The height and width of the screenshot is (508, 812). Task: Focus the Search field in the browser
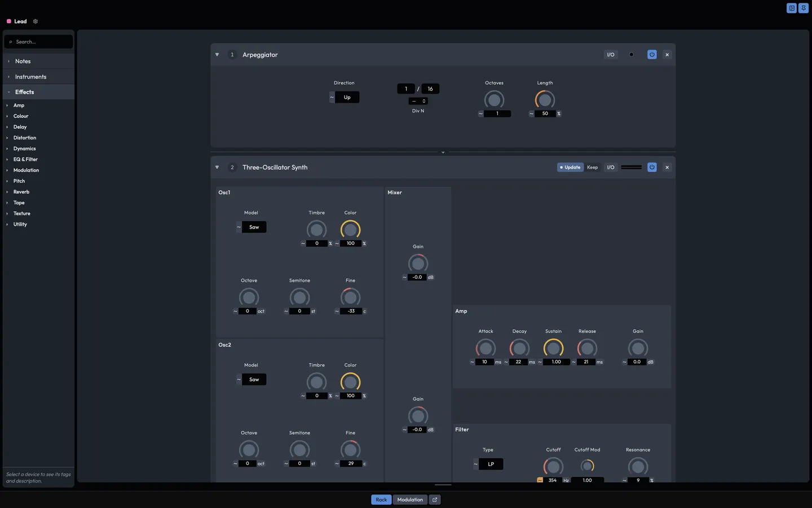pyautogui.click(x=38, y=42)
